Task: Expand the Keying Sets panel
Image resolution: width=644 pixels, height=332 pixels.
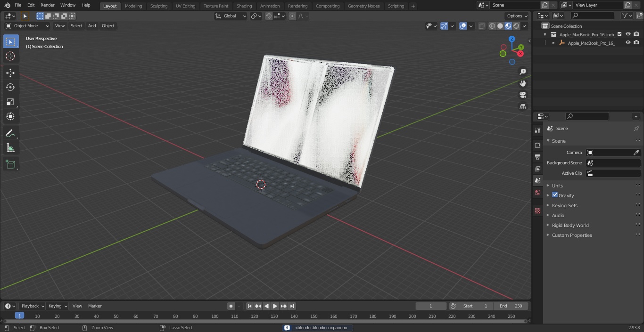Action: point(564,205)
